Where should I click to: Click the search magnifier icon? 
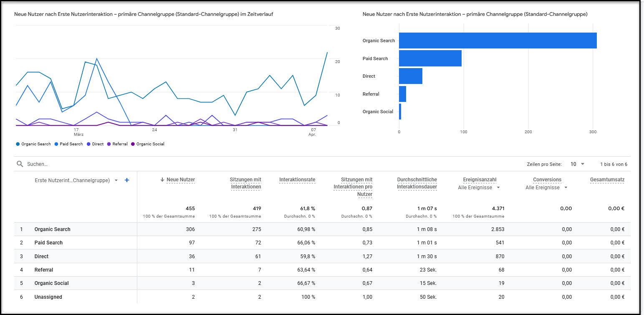(20, 164)
